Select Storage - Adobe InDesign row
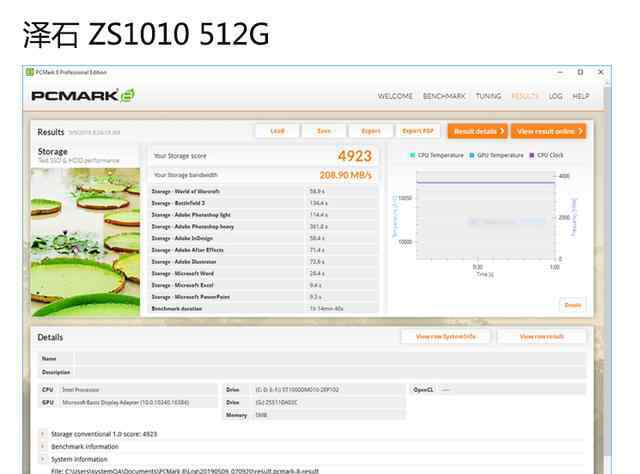Image resolution: width=640 pixels, height=474 pixels. 264,238
